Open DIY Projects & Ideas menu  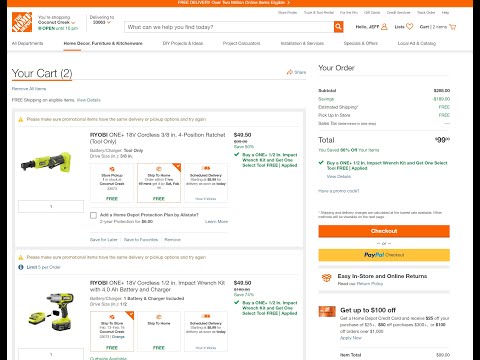coord(183,43)
